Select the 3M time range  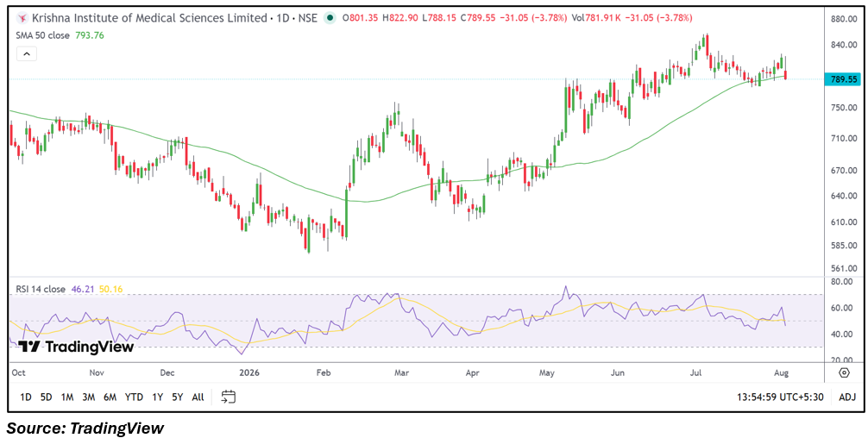[x=89, y=397]
